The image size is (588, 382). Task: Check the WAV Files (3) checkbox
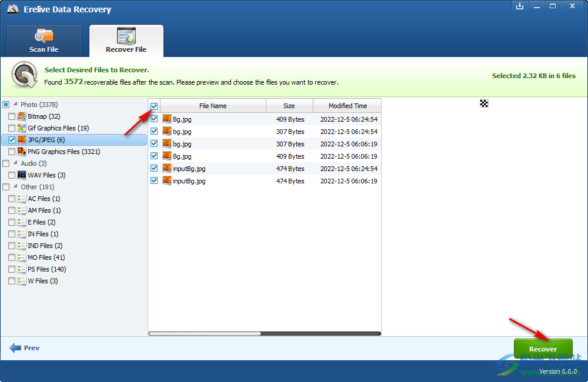(x=12, y=175)
